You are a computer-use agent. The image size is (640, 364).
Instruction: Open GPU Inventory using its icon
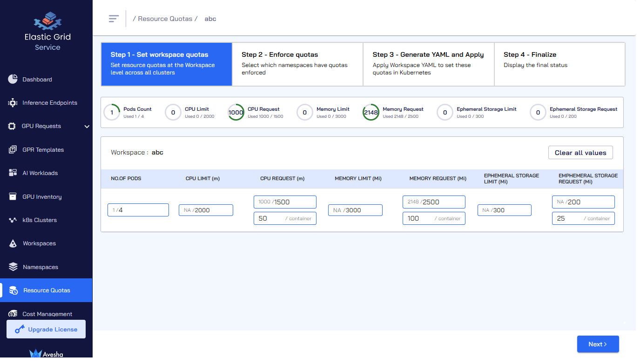(13, 197)
